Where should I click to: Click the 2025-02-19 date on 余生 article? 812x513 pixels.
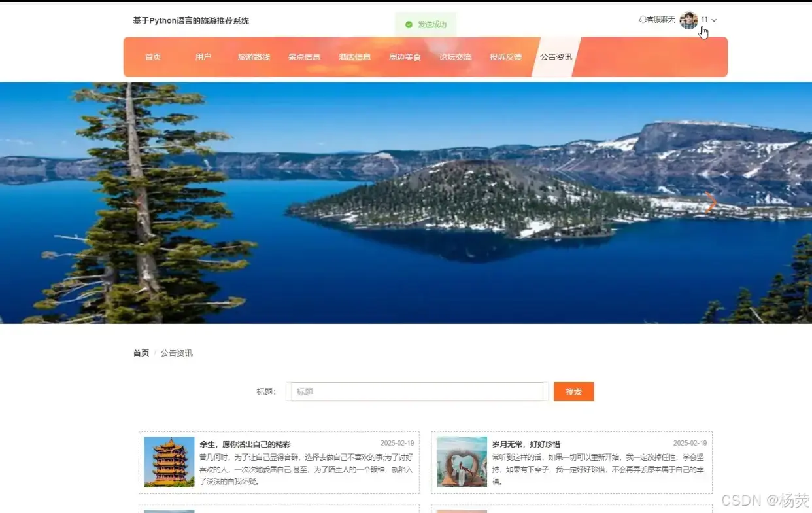tap(397, 444)
